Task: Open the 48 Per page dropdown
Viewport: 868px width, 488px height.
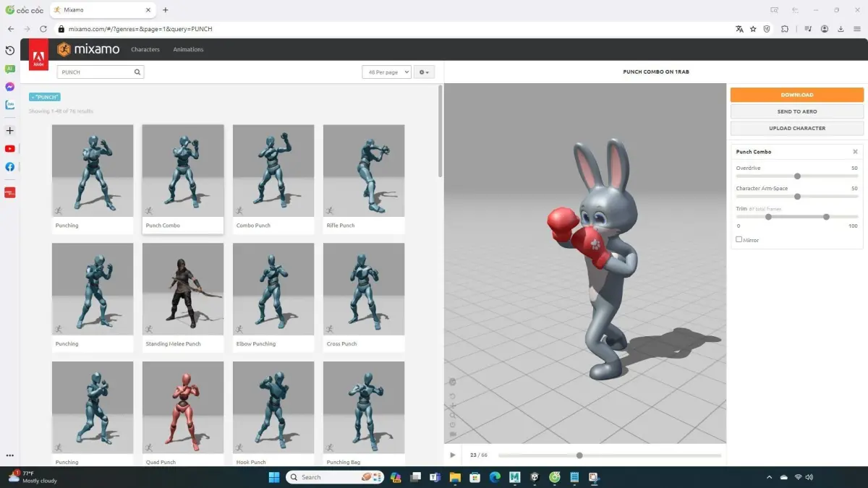Action: [386, 72]
